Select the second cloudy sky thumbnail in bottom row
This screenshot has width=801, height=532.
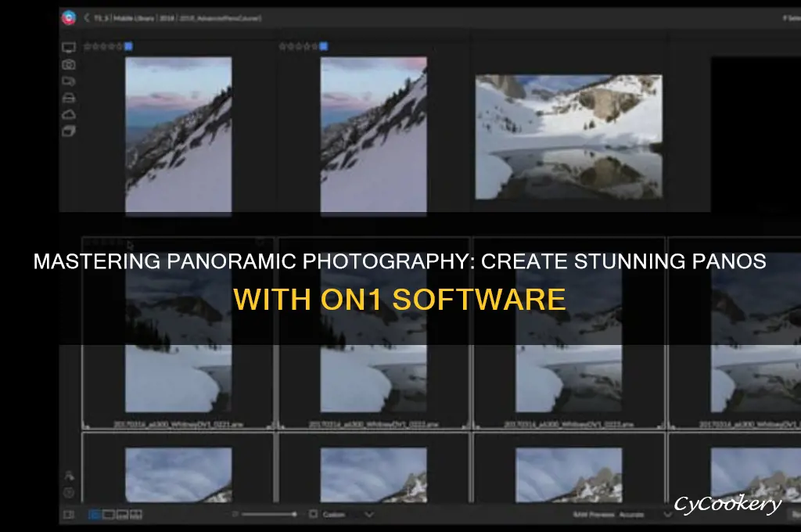point(373,475)
